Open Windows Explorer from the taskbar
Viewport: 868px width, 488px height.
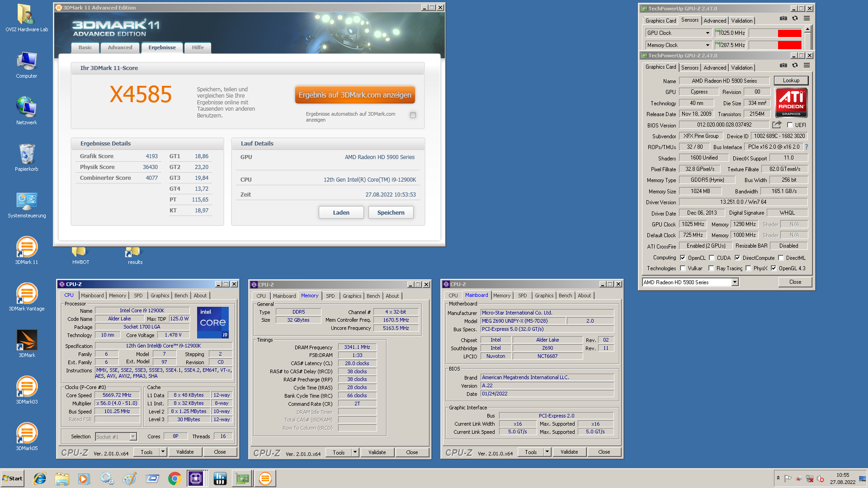click(x=62, y=479)
